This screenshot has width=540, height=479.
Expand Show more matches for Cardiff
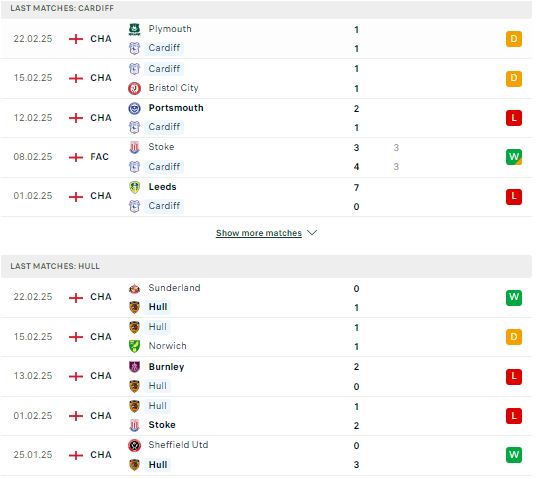pos(259,233)
